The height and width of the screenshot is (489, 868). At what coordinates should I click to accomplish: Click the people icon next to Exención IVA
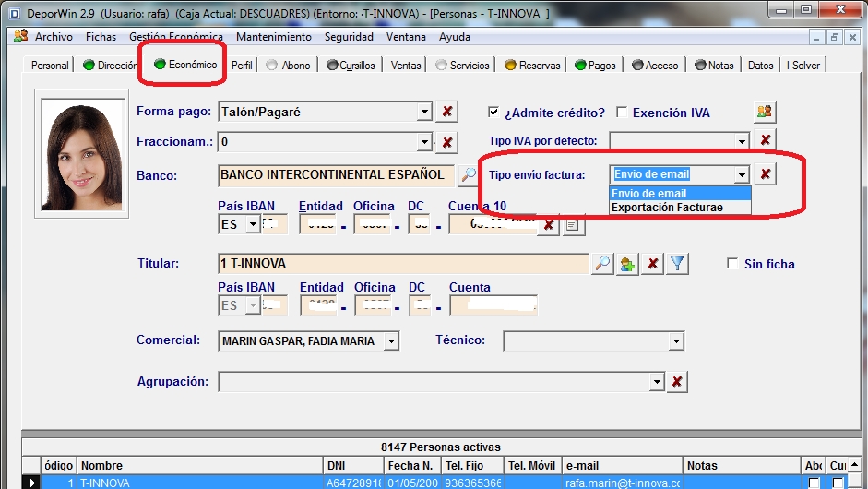pos(765,112)
